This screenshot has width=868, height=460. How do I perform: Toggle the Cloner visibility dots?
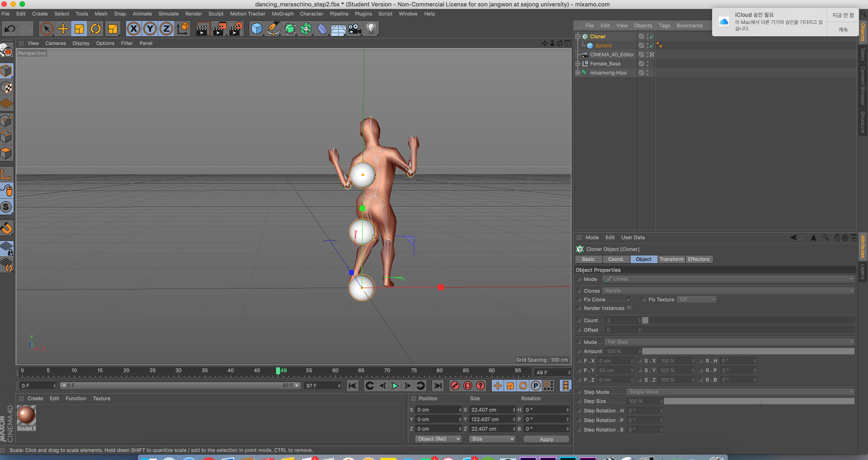tap(647, 36)
